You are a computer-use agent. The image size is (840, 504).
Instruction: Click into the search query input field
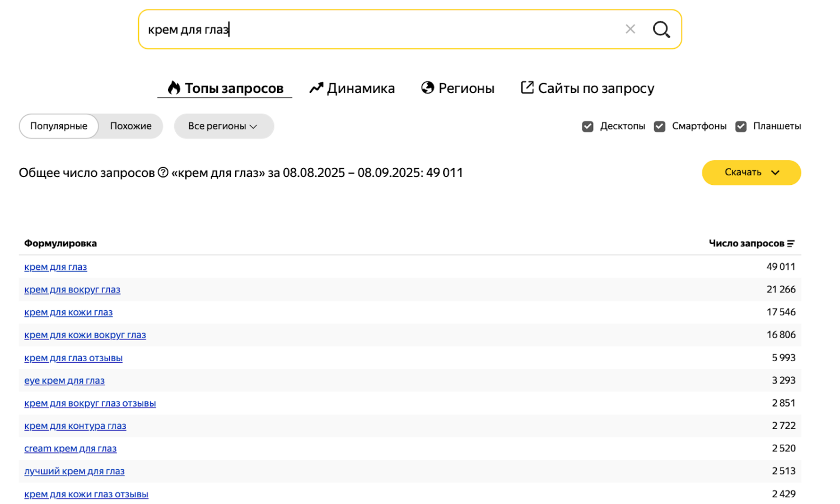(x=381, y=30)
